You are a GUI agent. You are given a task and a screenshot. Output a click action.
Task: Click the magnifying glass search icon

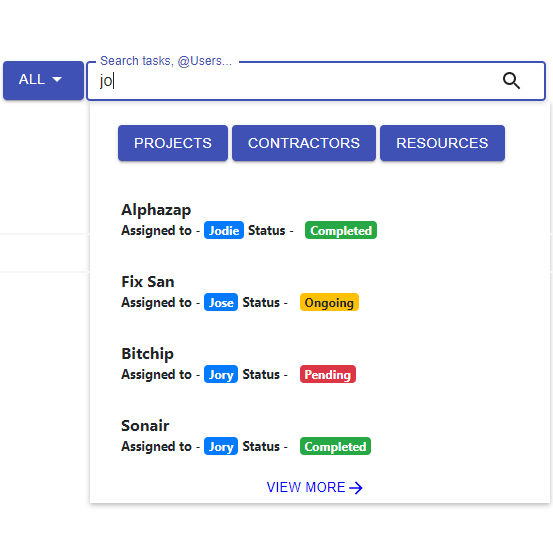click(511, 81)
